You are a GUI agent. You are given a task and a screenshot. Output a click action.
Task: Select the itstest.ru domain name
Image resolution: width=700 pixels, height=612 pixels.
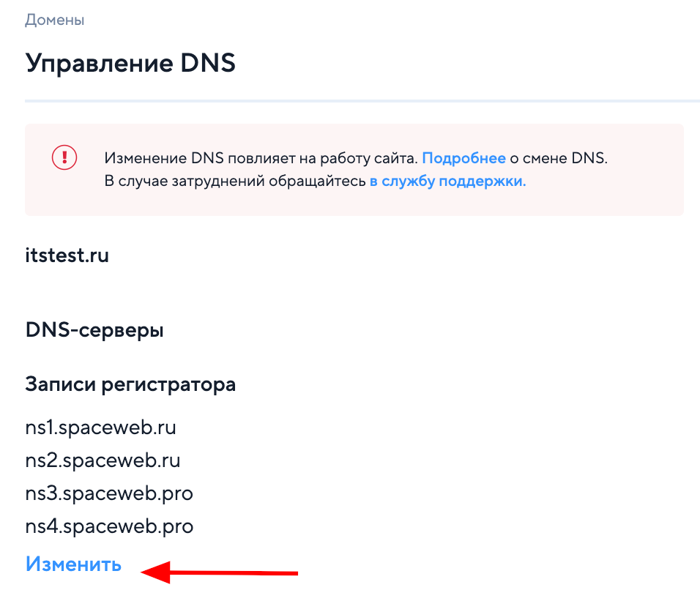coord(67,256)
